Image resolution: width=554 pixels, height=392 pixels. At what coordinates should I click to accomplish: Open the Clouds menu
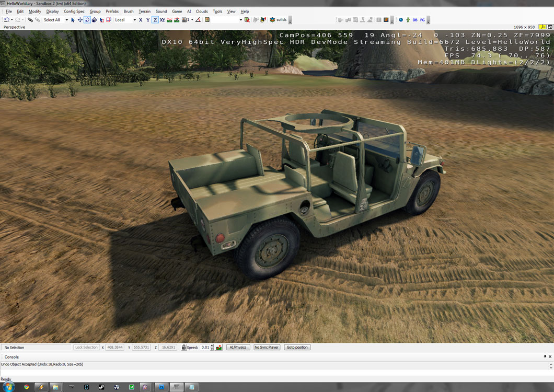coord(202,11)
